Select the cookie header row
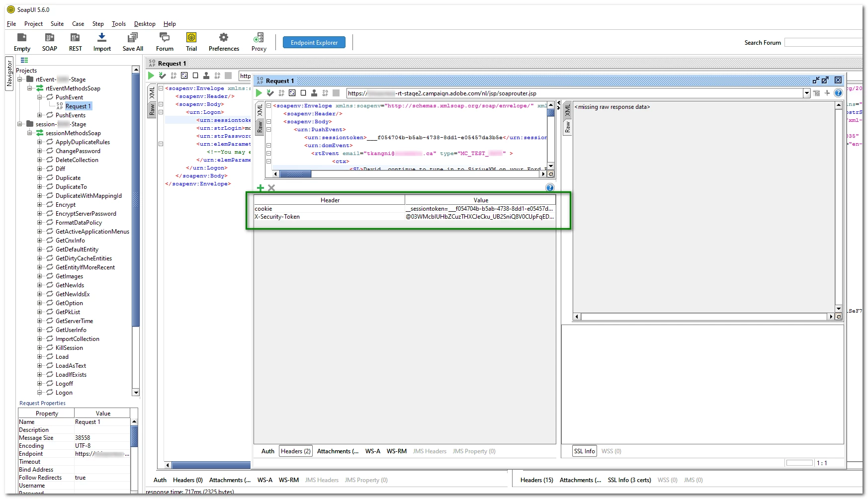Viewport: 868px width, 499px height. tap(405, 209)
